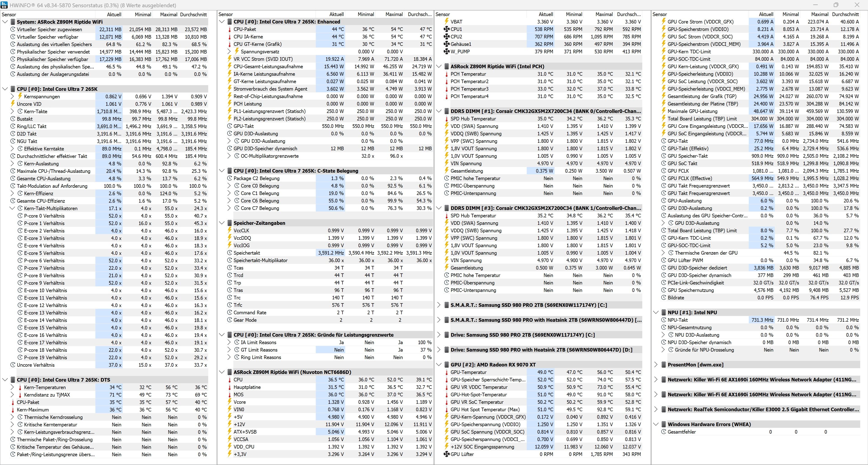
Task: Select the P-core 0 Verhältnis row
Action: point(44,216)
